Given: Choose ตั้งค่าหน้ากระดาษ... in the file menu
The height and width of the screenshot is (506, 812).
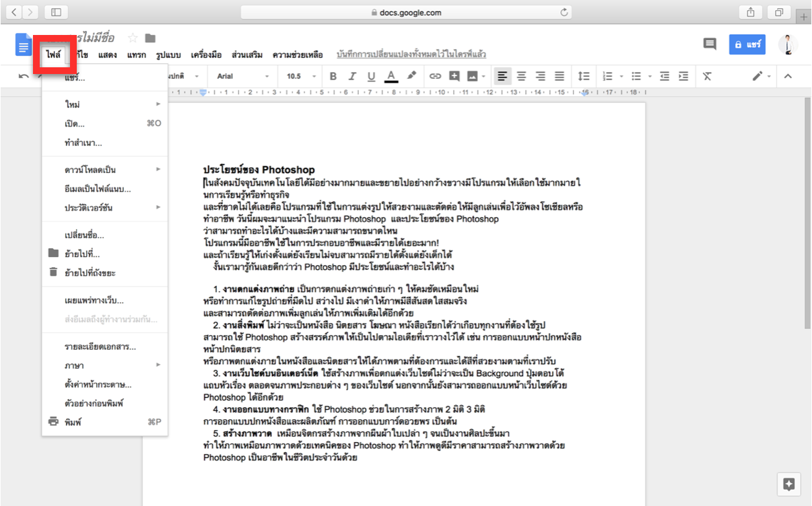Looking at the screenshot, I should [105, 384].
